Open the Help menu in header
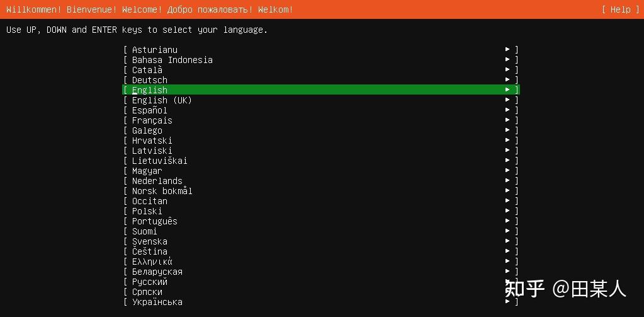The height and width of the screenshot is (317, 644). pos(620,9)
